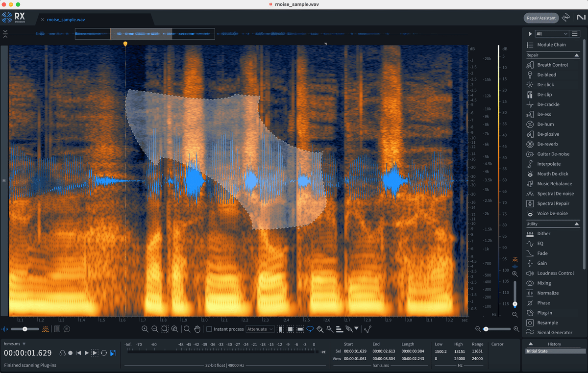
Task: Adjust the waveform/spectrogram balance slider
Action: point(24,329)
